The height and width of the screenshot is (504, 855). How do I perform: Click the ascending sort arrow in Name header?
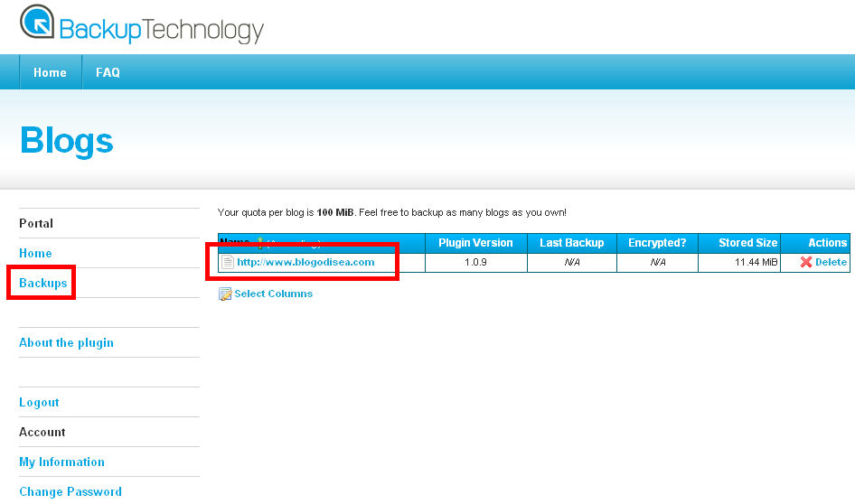[x=260, y=242]
